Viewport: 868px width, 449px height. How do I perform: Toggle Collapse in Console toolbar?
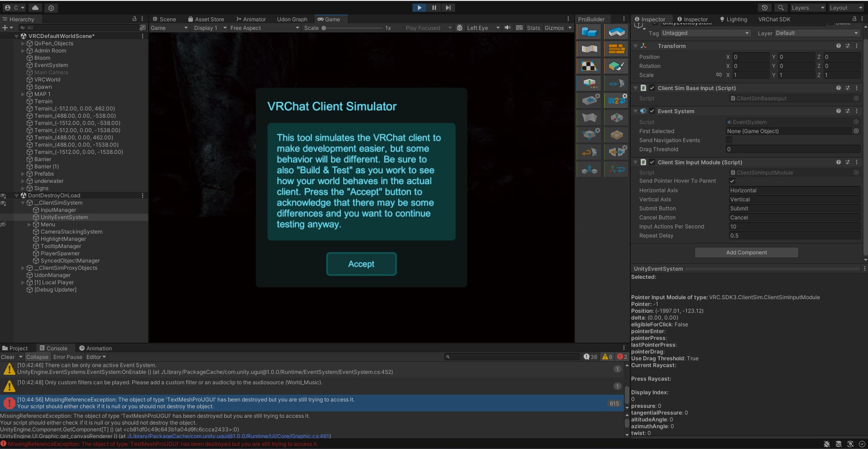click(x=37, y=357)
